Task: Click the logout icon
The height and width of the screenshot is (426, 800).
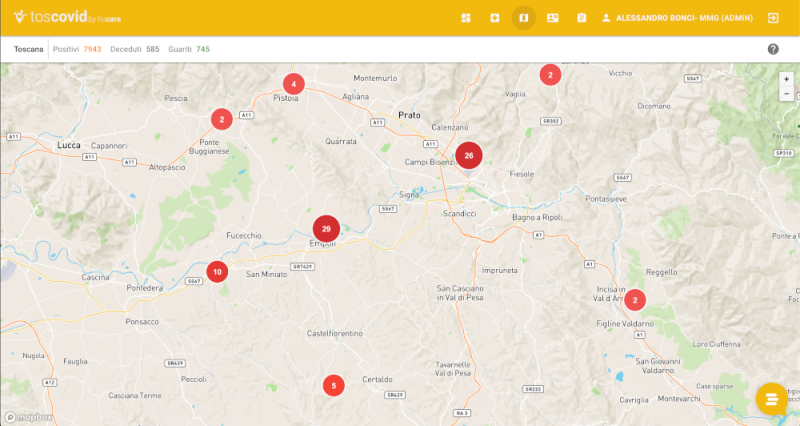Action: tap(773, 18)
